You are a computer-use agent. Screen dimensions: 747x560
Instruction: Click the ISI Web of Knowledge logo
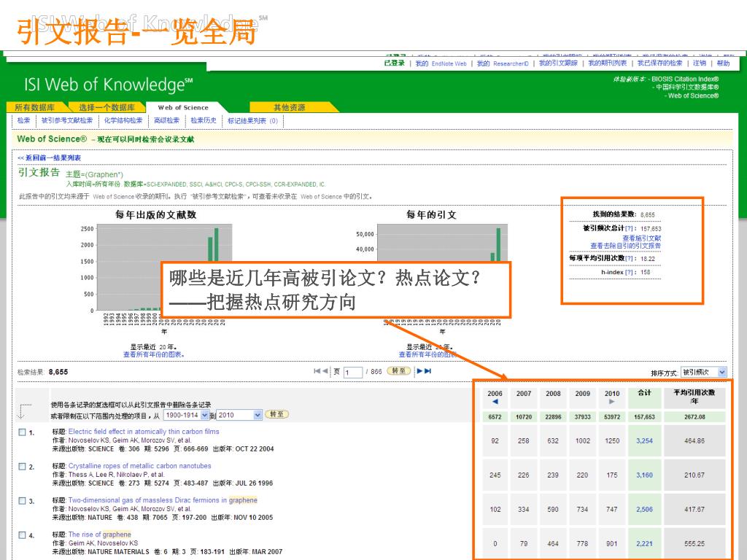pyautogui.click(x=109, y=85)
